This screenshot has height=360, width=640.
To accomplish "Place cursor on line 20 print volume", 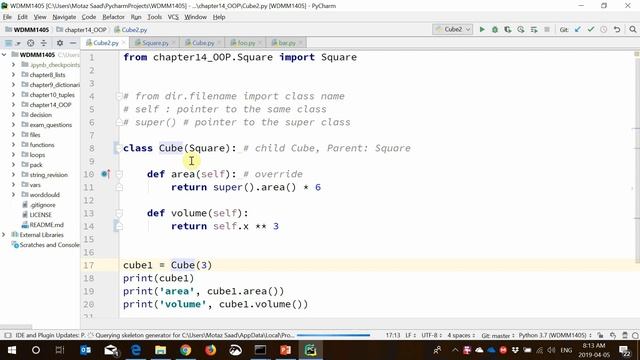I will click(x=216, y=304).
